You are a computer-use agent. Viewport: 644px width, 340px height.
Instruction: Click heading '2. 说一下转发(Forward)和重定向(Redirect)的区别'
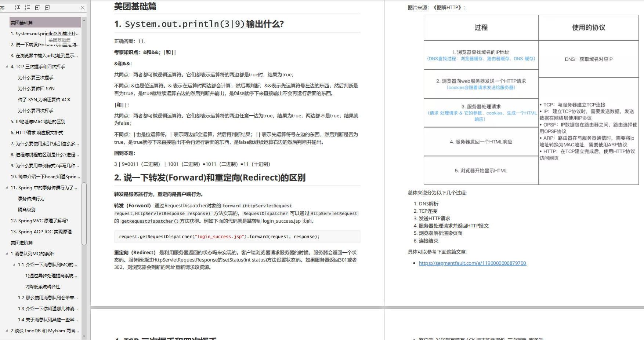[210, 178]
